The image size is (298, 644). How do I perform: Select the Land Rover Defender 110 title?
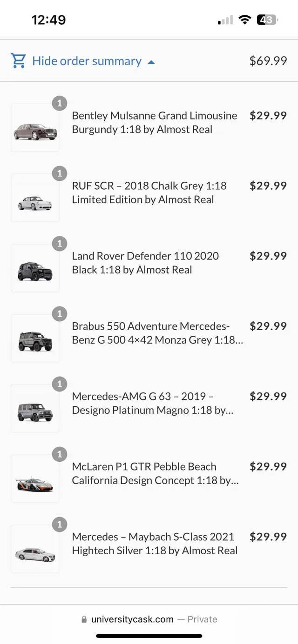pos(145,263)
